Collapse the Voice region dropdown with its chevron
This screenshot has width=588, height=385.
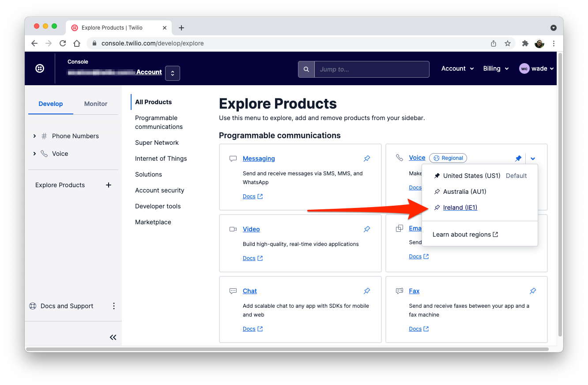tap(533, 158)
